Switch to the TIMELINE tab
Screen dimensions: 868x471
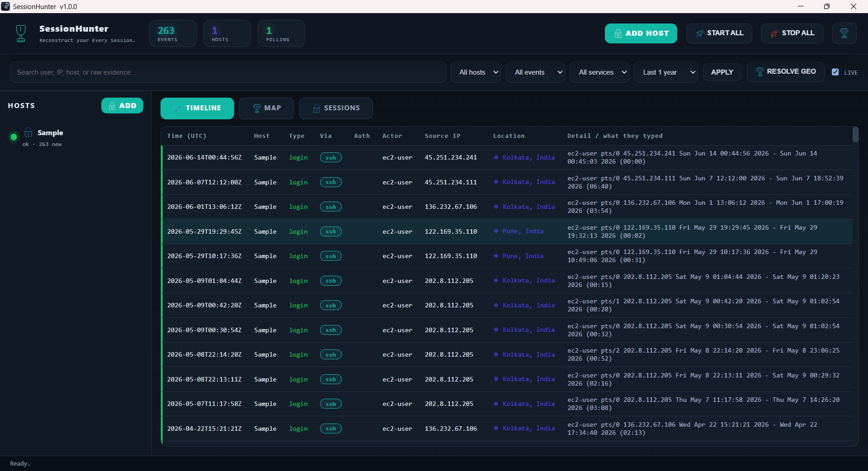(x=197, y=108)
